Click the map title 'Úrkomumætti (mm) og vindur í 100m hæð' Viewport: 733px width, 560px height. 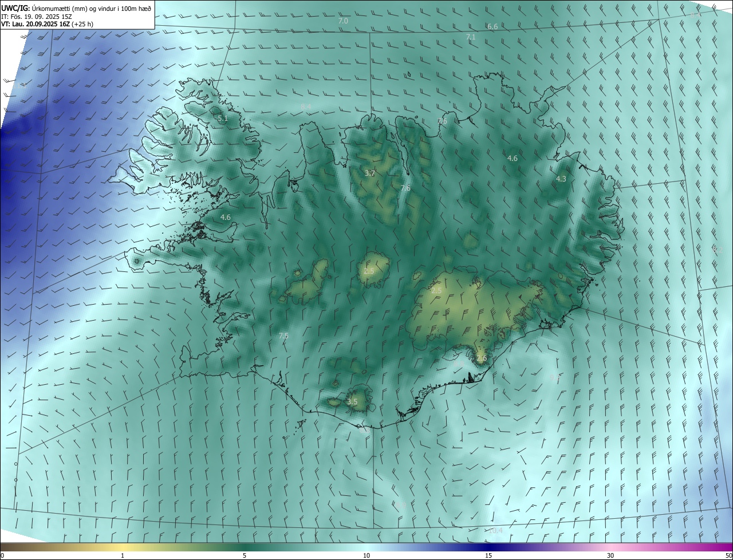coord(90,7)
